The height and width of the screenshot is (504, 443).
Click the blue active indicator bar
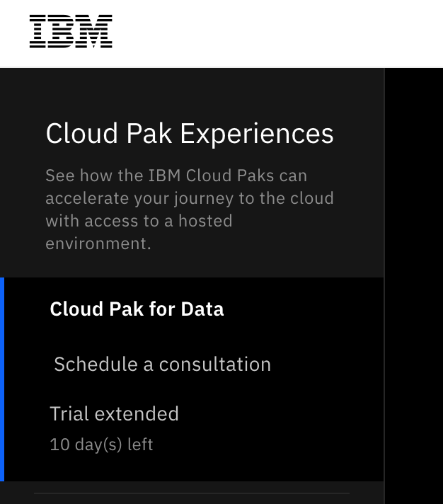point(2,379)
